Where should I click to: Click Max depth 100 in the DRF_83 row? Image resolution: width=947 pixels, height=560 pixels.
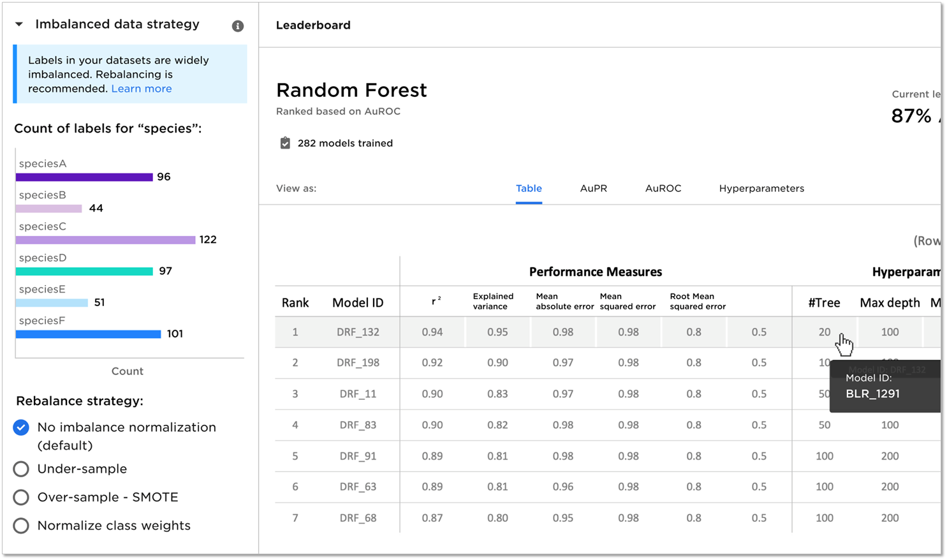pyautogui.click(x=890, y=425)
